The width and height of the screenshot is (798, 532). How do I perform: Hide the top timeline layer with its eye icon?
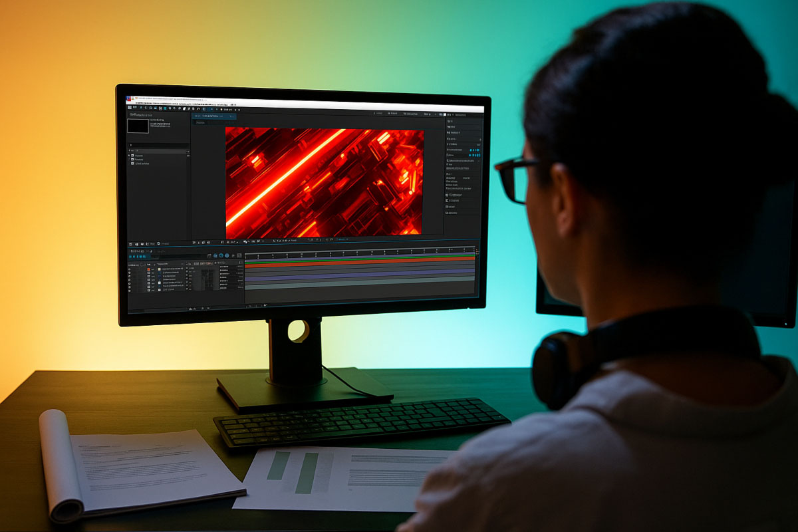point(129,269)
